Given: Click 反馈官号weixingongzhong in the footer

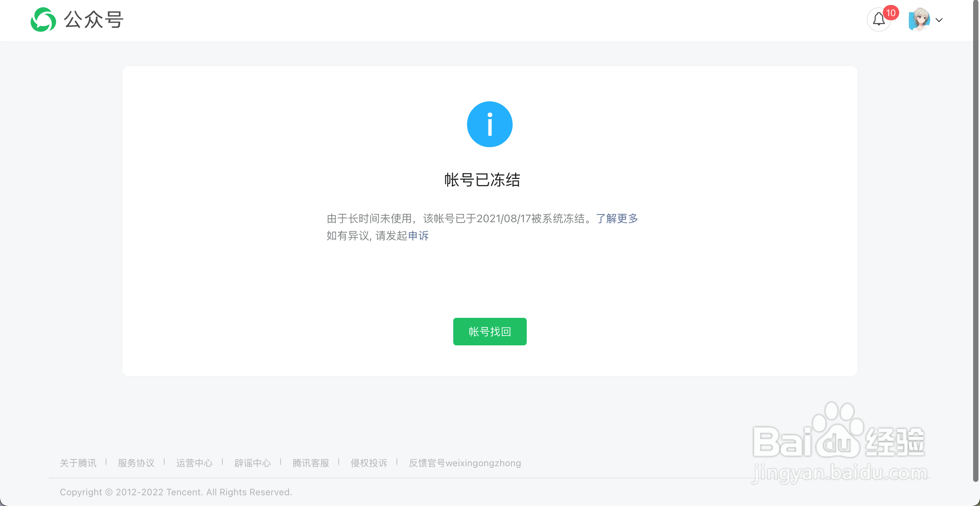Looking at the screenshot, I should coord(465,463).
